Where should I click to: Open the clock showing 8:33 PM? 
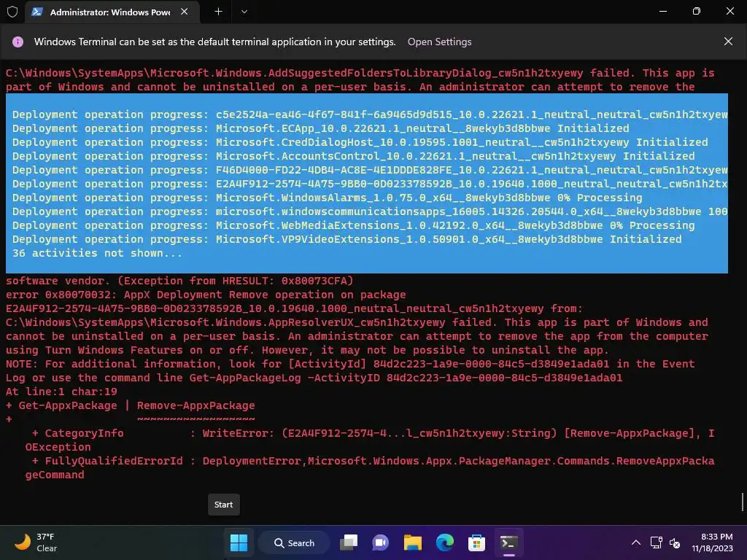(x=712, y=542)
